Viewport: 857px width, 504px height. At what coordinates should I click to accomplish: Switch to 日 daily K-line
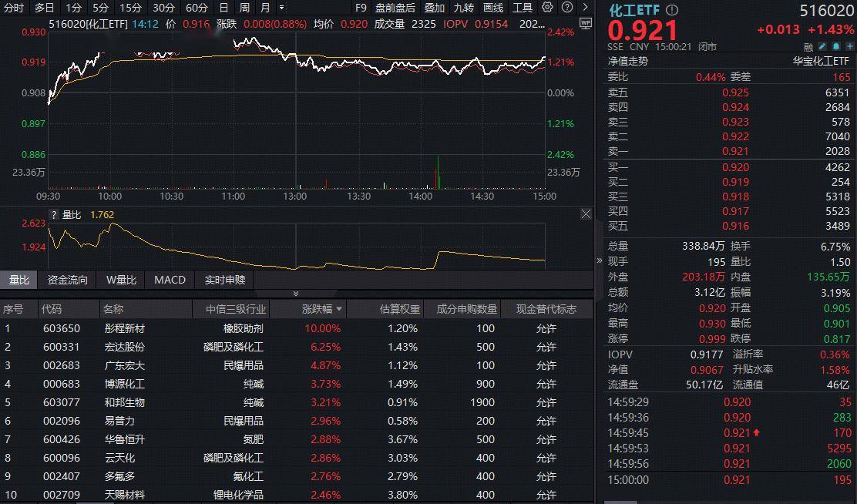[223, 8]
